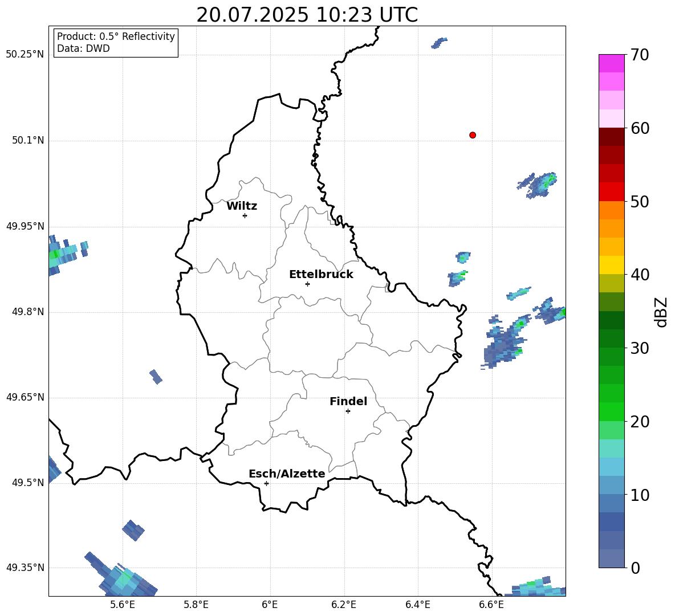Click the title 20.07.2025 10:23 UTC
The height and width of the screenshot is (616, 675).
pyautogui.click(x=307, y=15)
